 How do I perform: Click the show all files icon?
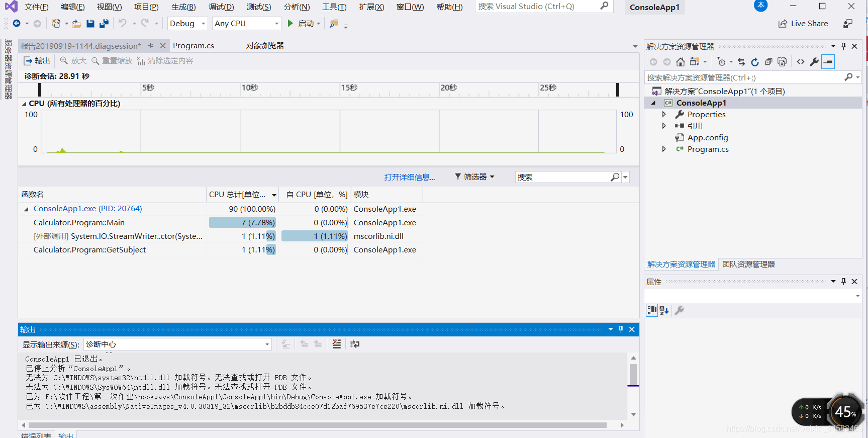782,62
